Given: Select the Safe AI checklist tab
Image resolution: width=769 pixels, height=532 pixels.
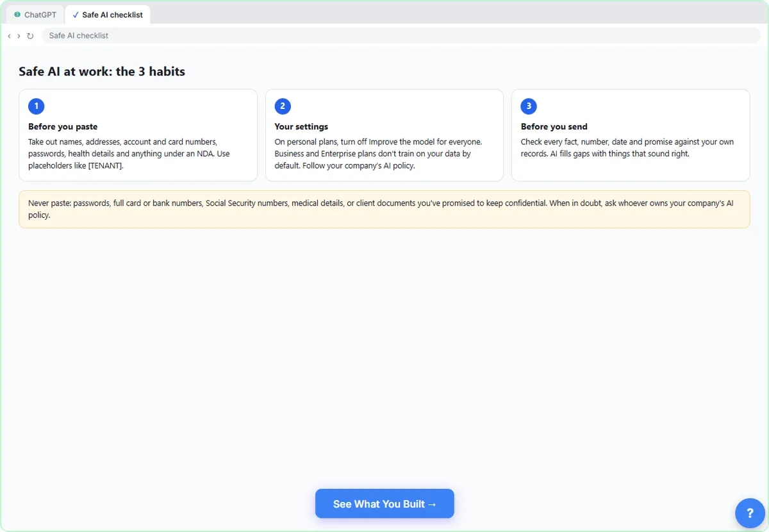Looking at the screenshot, I should click(x=108, y=15).
